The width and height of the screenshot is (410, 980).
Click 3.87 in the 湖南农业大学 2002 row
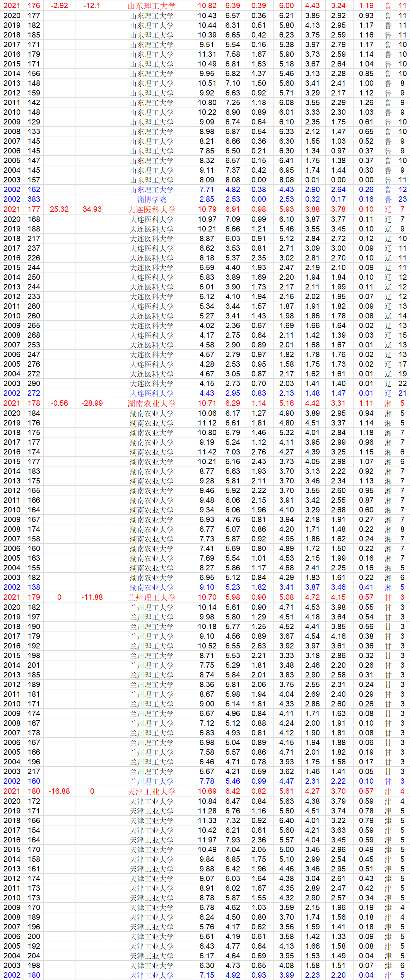pos(313,587)
